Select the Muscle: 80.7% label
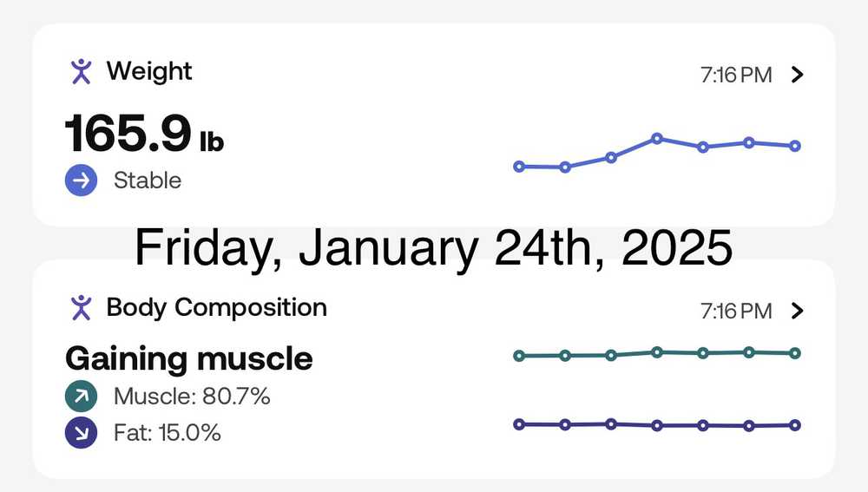The width and height of the screenshot is (868, 492). 192,397
